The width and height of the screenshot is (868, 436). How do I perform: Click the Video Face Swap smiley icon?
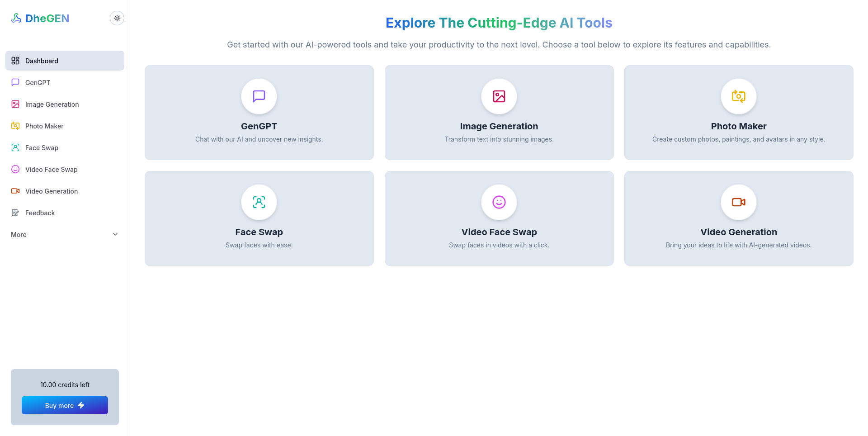point(15,169)
